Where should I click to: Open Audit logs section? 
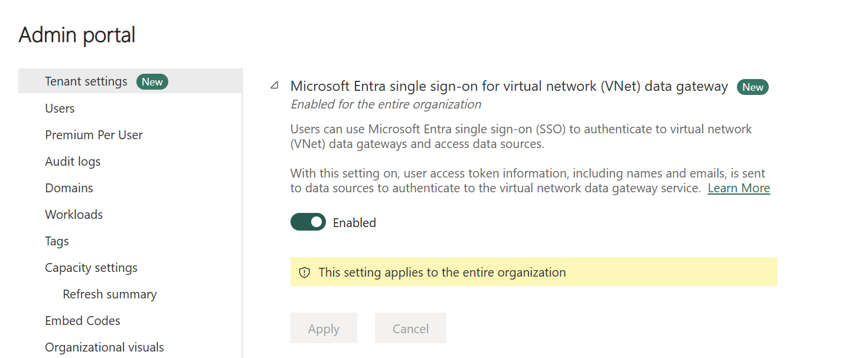pos(73,162)
